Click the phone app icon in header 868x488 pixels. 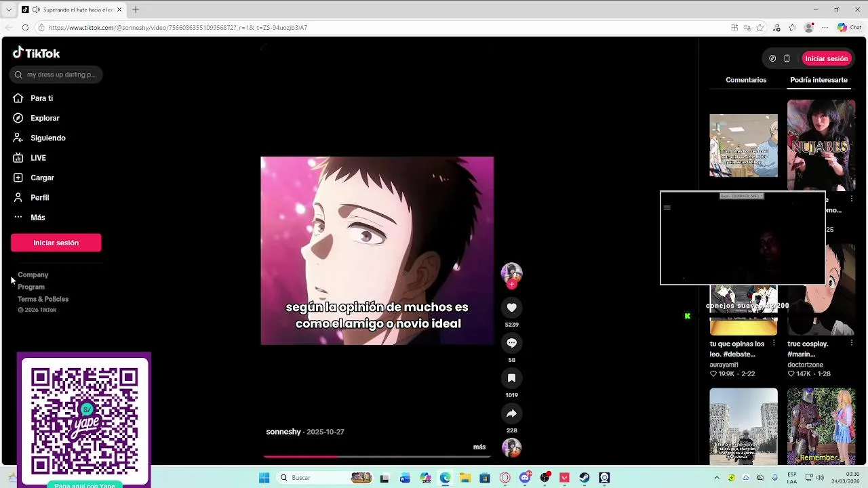click(787, 58)
